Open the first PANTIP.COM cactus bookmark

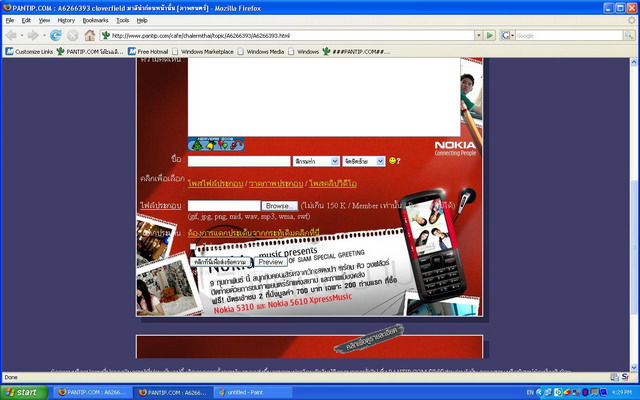[x=90, y=51]
